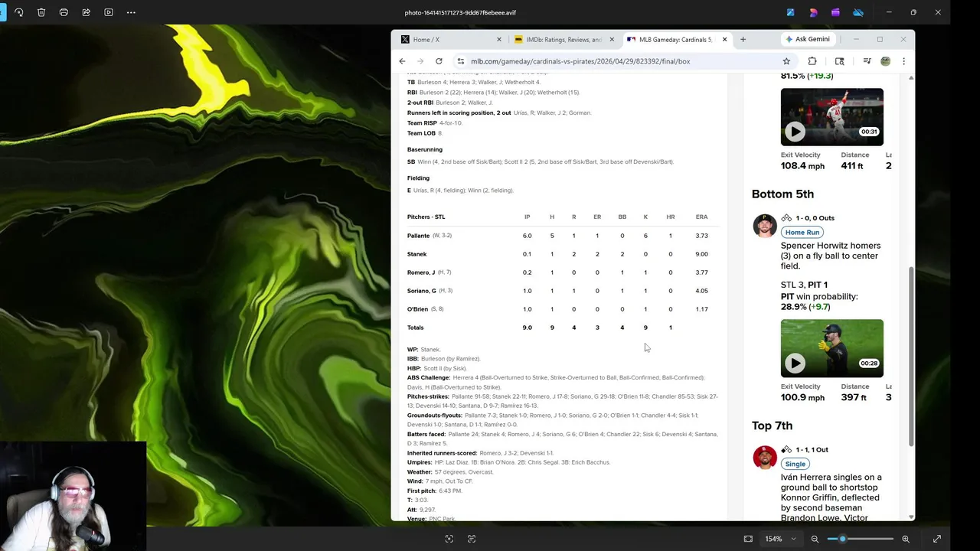Click the Ask Gemini button
This screenshot has width=980, height=551.
tap(807, 39)
